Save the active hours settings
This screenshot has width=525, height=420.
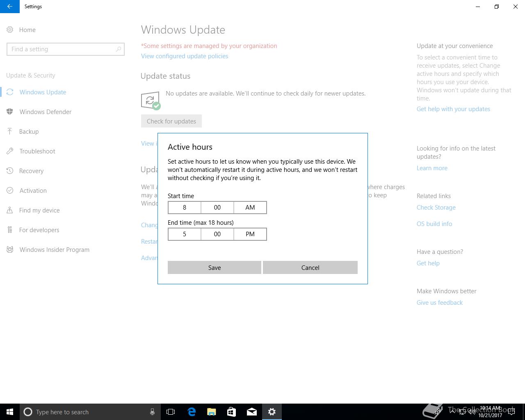[215, 267]
